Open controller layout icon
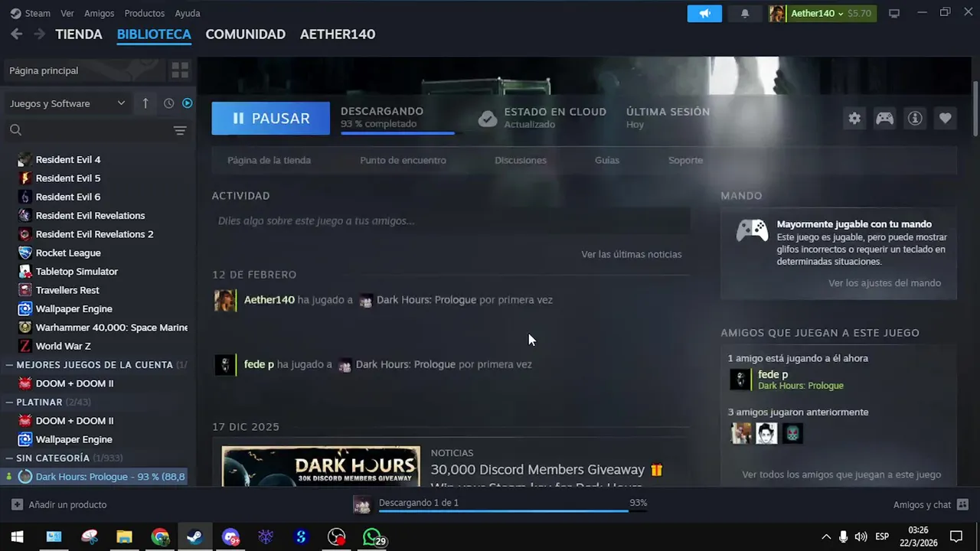Image resolution: width=980 pixels, height=551 pixels. pyautogui.click(x=884, y=119)
